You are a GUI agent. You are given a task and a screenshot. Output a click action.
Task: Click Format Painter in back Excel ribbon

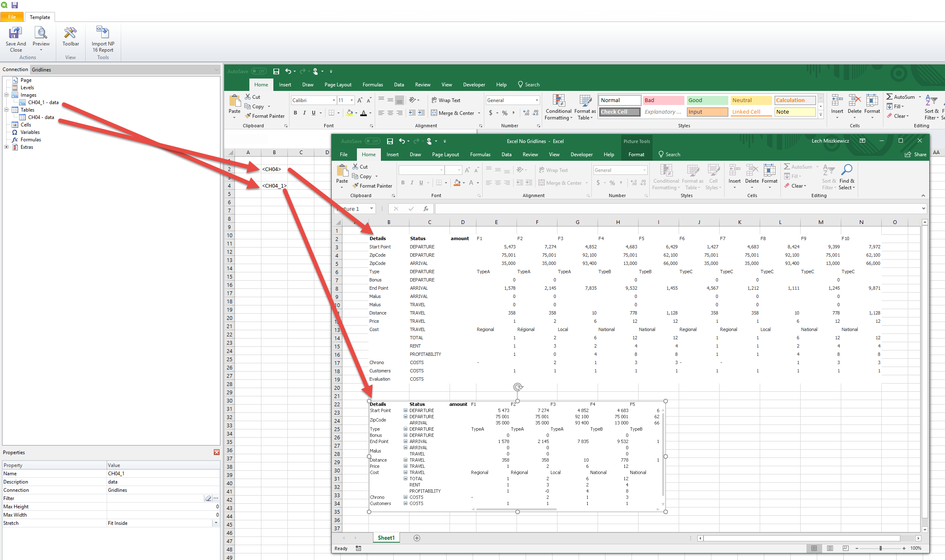coord(265,116)
